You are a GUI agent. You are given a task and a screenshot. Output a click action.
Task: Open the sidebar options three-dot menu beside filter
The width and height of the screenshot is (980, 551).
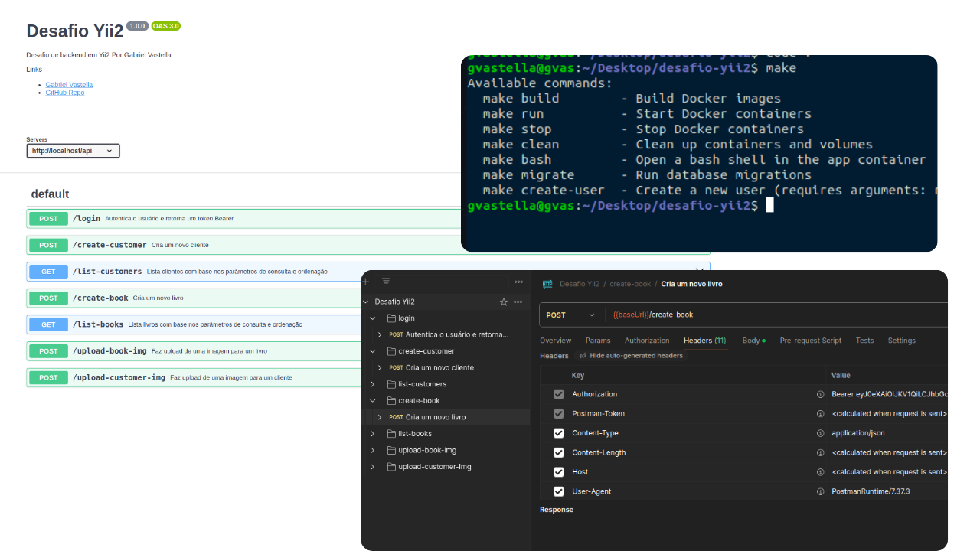518,282
